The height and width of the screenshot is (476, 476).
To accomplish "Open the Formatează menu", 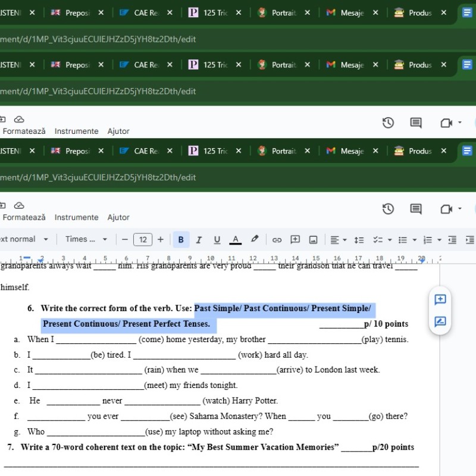I will pyautogui.click(x=24, y=217).
